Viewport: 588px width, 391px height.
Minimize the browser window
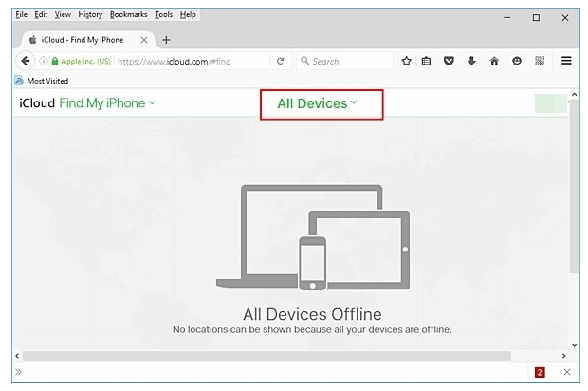507,18
